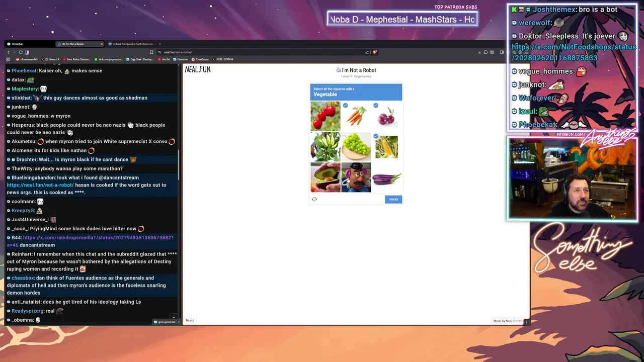Click the browser back arrow
This screenshot has width=644, height=362.
[x=9, y=52]
